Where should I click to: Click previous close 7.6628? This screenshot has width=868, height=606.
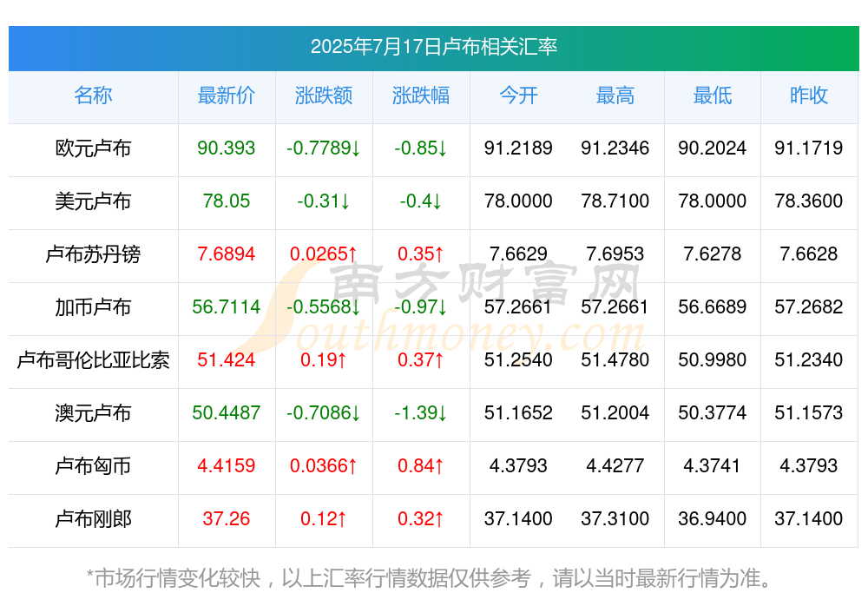[809, 254]
